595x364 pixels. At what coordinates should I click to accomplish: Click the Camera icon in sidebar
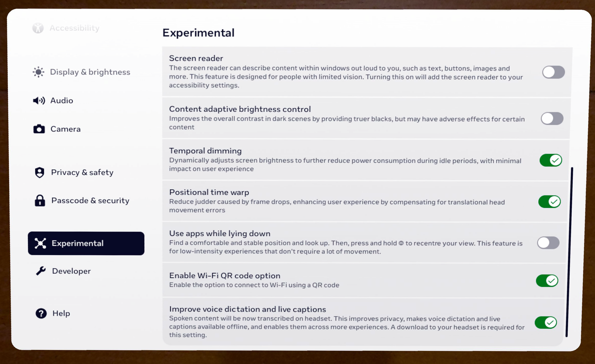coord(39,129)
